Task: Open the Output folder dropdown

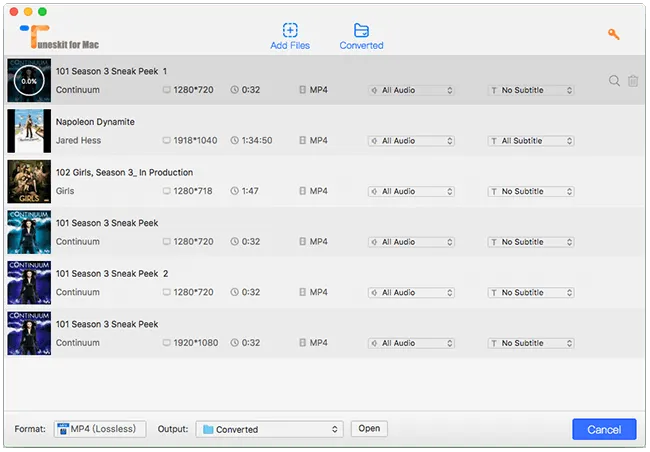Action: pyautogui.click(x=270, y=429)
